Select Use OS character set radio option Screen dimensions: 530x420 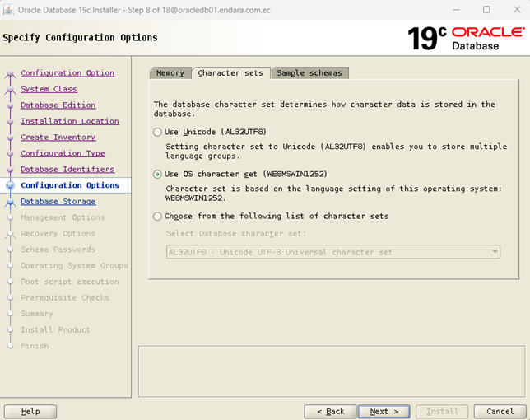pos(157,174)
